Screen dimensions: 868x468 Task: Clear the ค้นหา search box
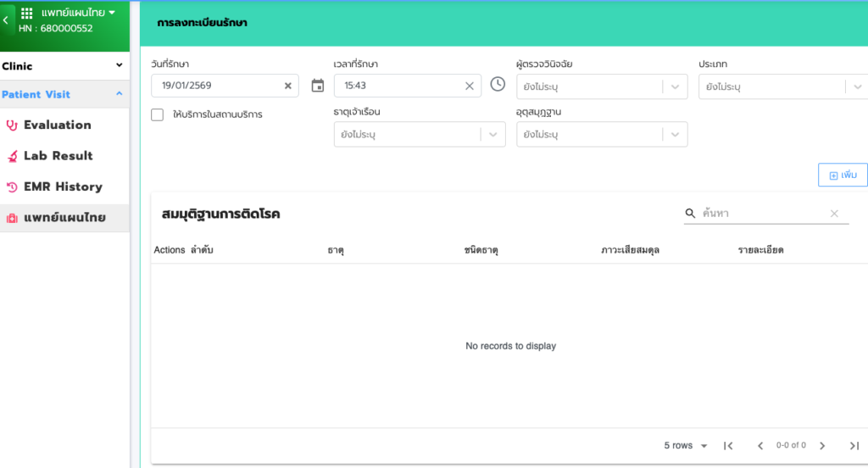point(834,214)
